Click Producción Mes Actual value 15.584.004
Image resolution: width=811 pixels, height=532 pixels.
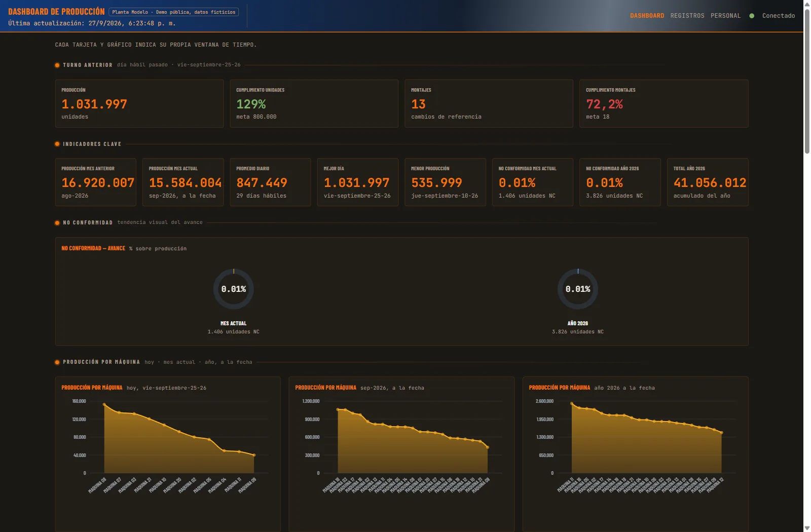[185, 182]
